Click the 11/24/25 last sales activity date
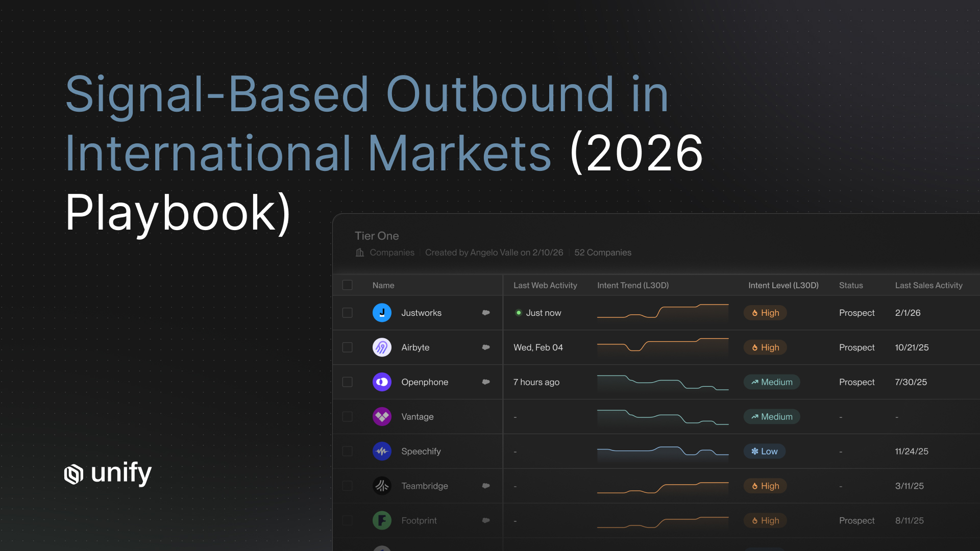Screen dimensions: 980x551 (x=912, y=452)
